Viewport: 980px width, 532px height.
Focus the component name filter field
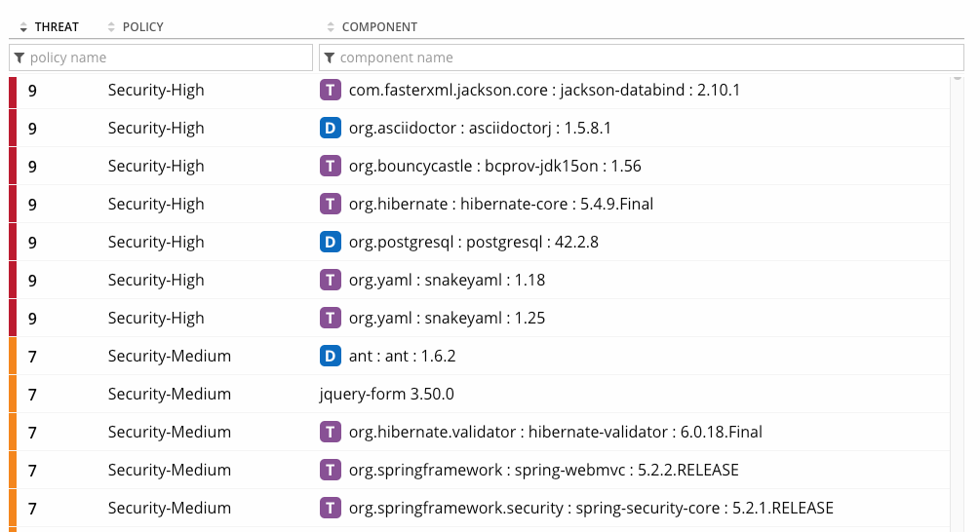pos(642,57)
